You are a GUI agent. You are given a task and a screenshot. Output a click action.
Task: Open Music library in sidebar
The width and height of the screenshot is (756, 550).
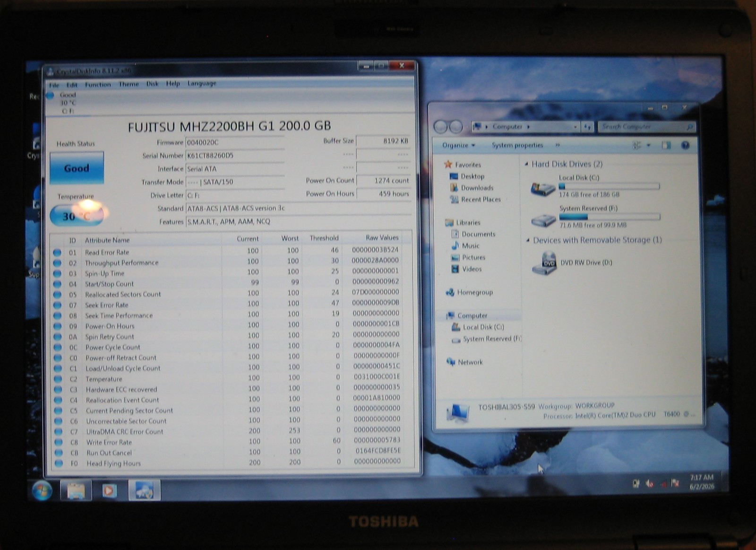(x=470, y=246)
